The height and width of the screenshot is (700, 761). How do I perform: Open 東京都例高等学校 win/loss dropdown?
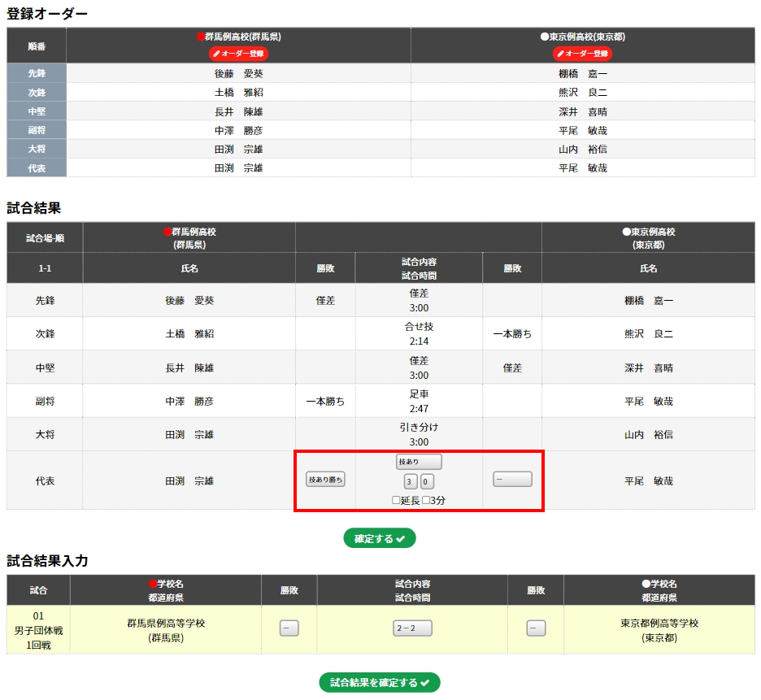(x=536, y=628)
